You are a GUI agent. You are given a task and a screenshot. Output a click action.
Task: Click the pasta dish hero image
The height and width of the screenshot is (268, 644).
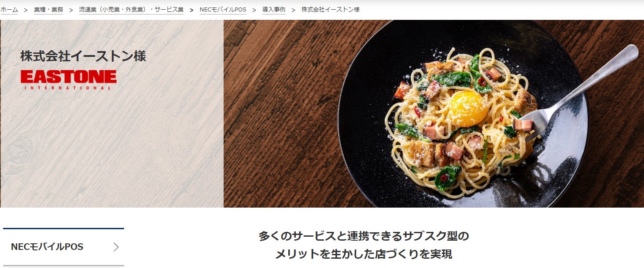434,114
